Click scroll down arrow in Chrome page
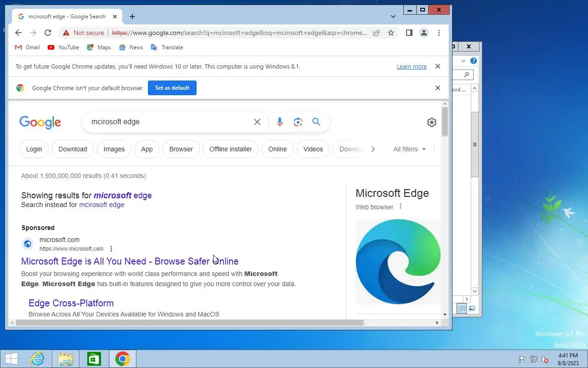The height and width of the screenshot is (368, 588). click(x=445, y=315)
